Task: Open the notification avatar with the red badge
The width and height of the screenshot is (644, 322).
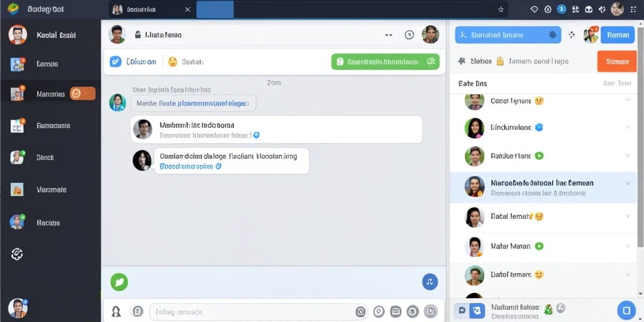Action: (x=591, y=35)
